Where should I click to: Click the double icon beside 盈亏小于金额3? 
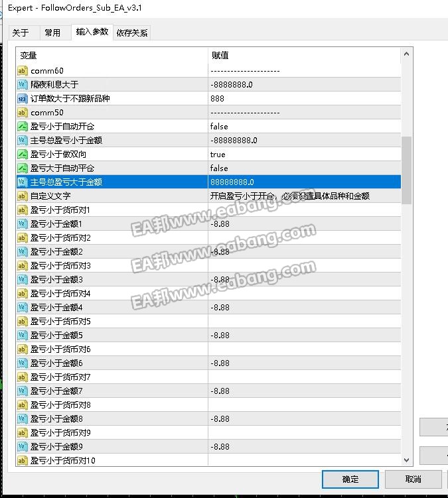[x=23, y=280]
